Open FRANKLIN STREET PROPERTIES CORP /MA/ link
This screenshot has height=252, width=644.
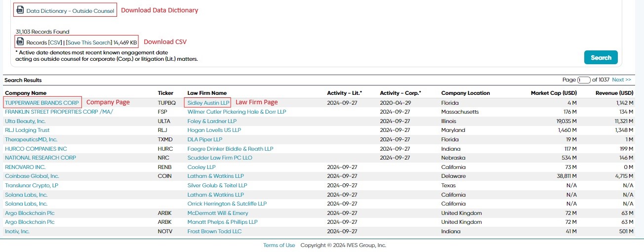[x=59, y=112]
